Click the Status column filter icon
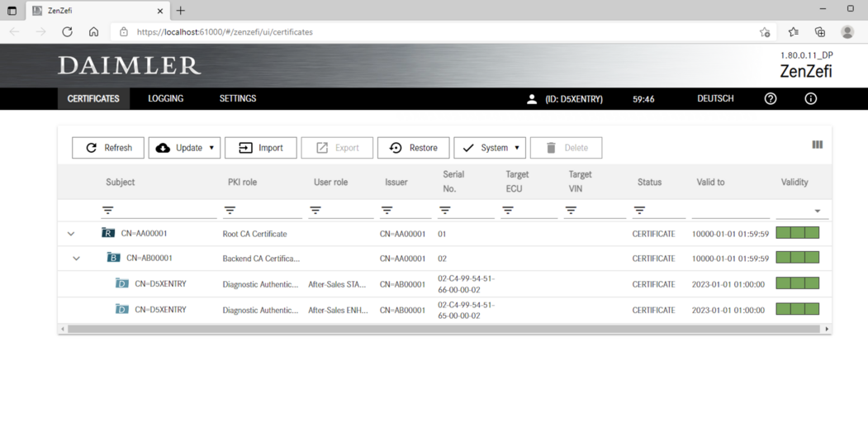This screenshot has width=868, height=423. coord(639,211)
